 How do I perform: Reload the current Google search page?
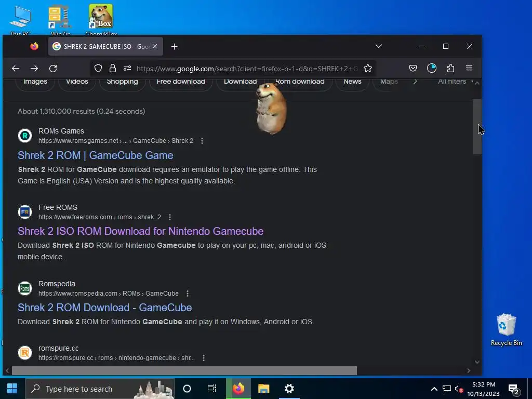point(54,69)
